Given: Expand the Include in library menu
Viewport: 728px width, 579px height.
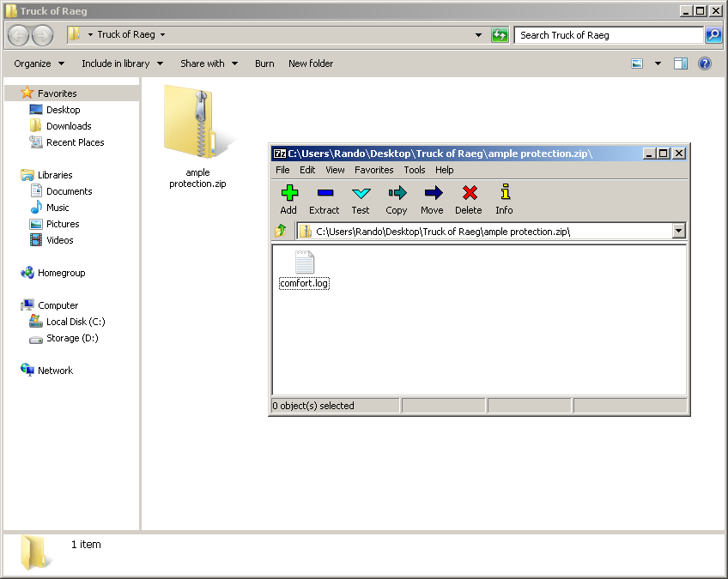Looking at the screenshot, I should 122,63.
